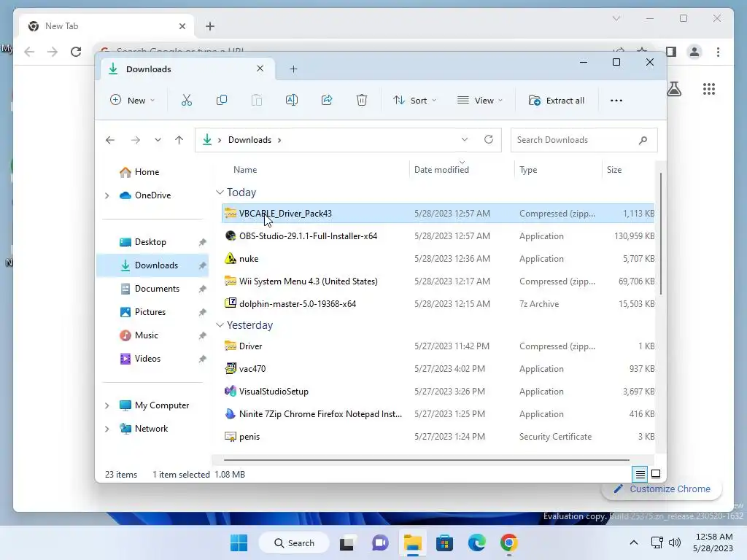Reload the Chrome page
Viewport: 747px width, 560px height.
tap(76, 52)
